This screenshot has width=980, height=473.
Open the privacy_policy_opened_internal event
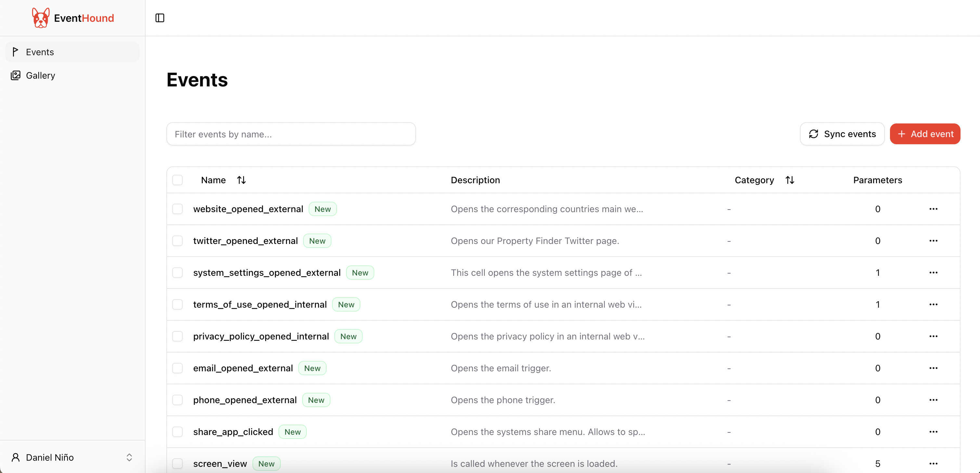[261, 337]
